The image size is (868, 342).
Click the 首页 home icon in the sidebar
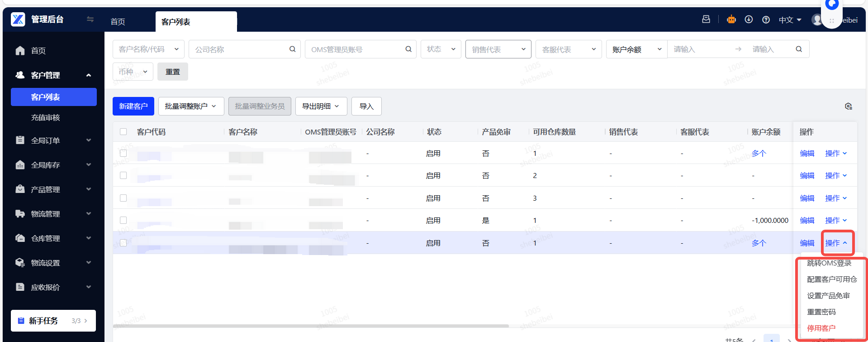(20, 50)
